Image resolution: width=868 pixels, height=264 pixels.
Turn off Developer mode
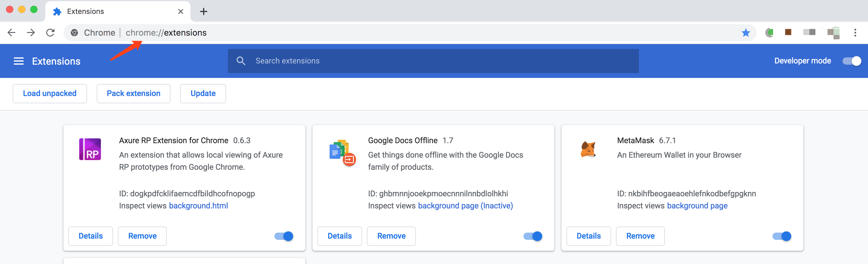[852, 61]
